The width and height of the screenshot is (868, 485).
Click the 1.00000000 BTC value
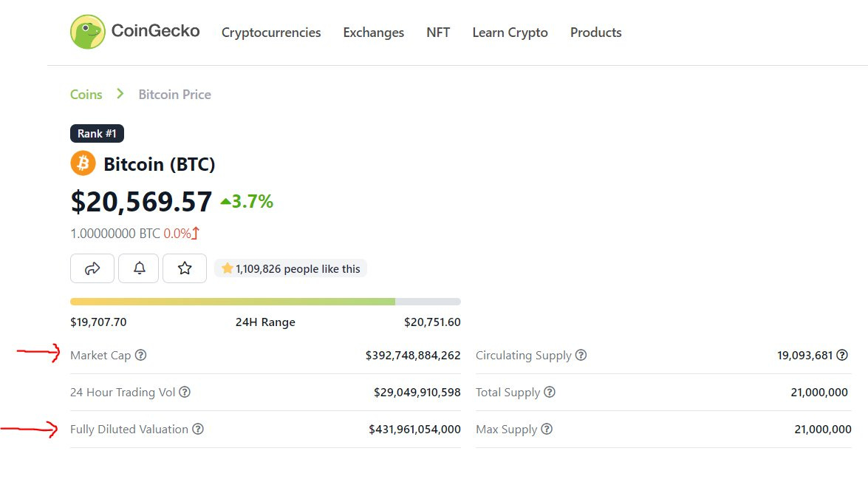[x=115, y=234]
